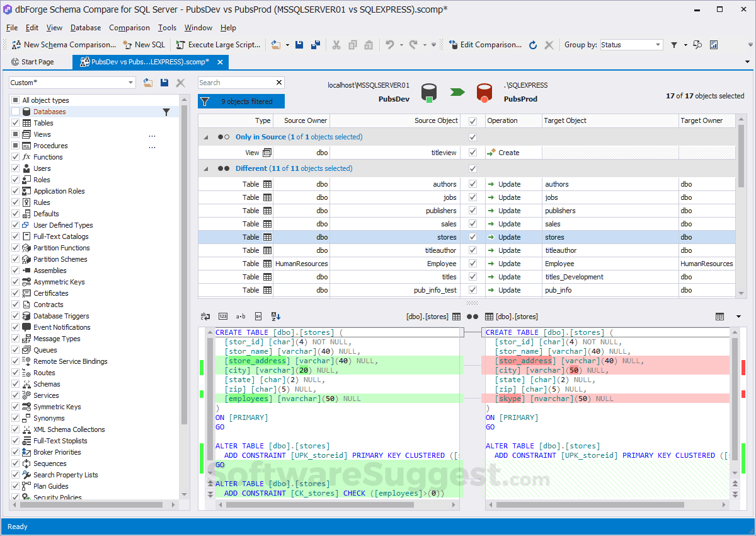Uncheck the titleview row selection
Screen dimensions: 756x536
point(472,152)
